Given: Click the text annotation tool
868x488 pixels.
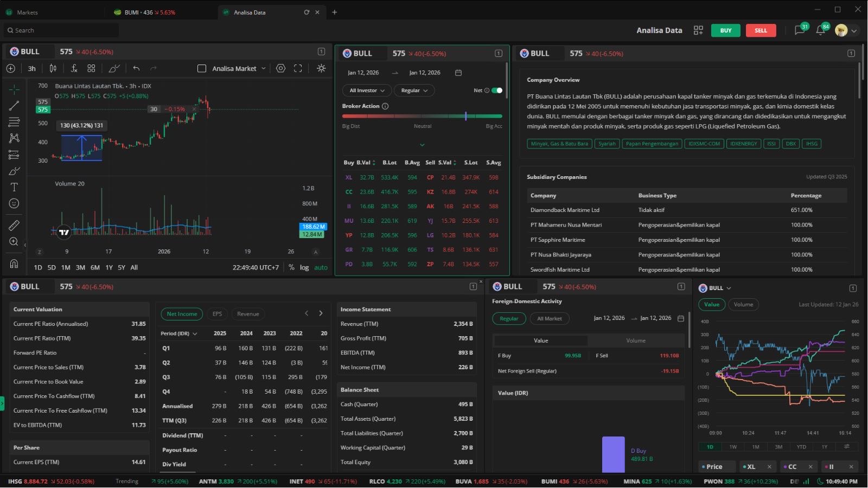Looking at the screenshot, I should pos(14,187).
